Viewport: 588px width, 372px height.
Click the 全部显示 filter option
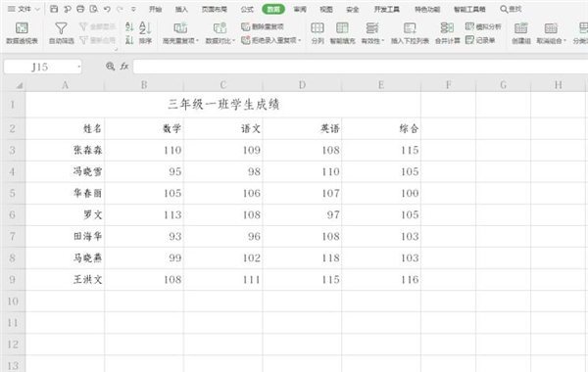(97, 26)
